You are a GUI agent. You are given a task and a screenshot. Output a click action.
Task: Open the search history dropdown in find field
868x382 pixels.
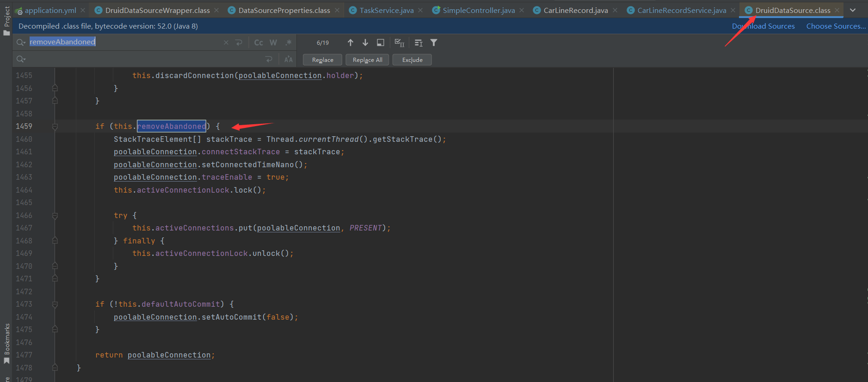pos(21,42)
